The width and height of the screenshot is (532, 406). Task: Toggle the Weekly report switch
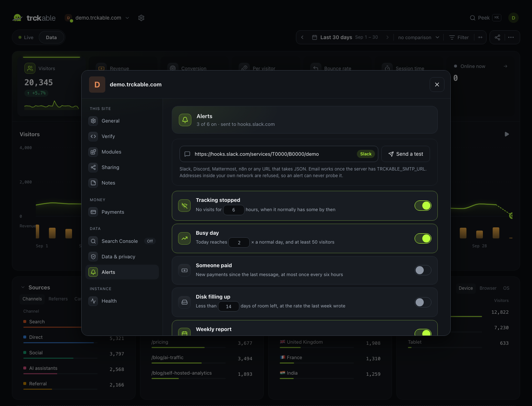423,332
